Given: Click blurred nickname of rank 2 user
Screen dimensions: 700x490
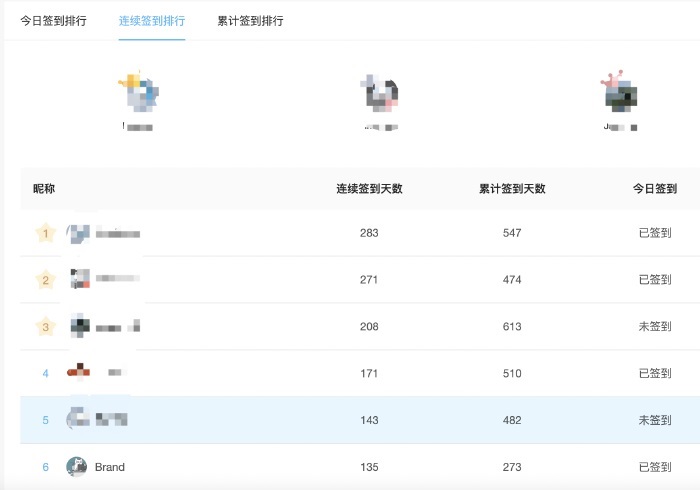Looking at the screenshot, I should click(118, 278).
